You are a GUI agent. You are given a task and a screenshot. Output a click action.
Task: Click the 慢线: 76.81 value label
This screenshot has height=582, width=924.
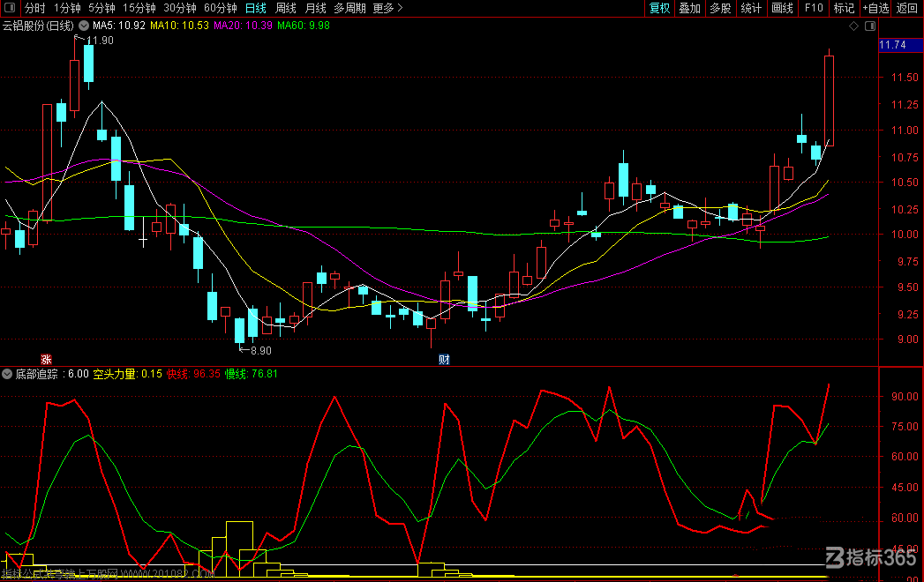click(x=252, y=374)
